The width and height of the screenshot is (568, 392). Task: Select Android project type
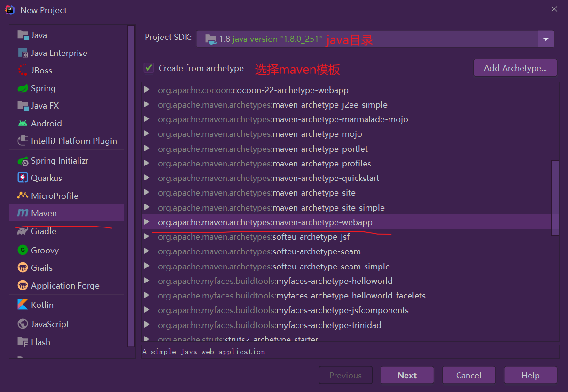(x=67, y=124)
